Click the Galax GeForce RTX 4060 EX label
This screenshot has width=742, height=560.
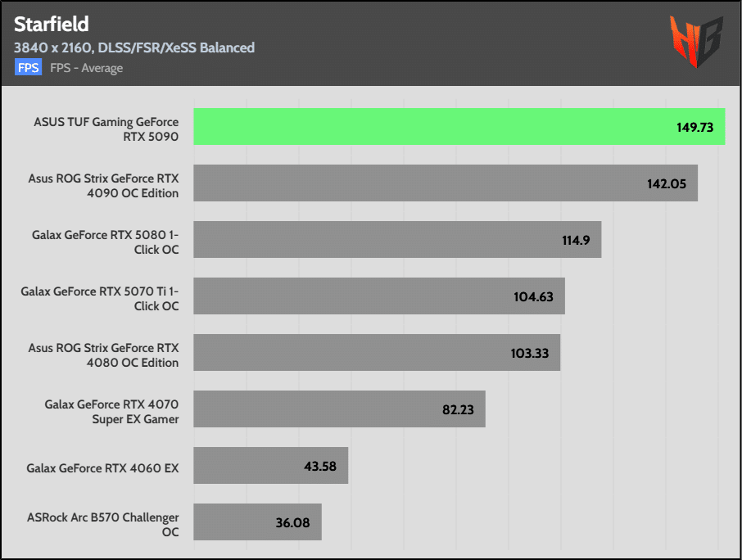tap(102, 468)
